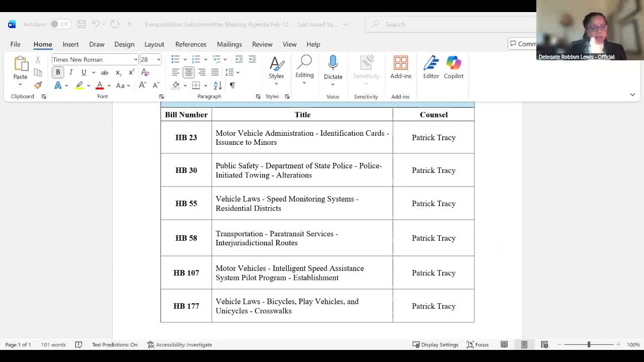This screenshot has height=362, width=644.
Task: Click the Paste clipboard icon
Action: pos(20,64)
